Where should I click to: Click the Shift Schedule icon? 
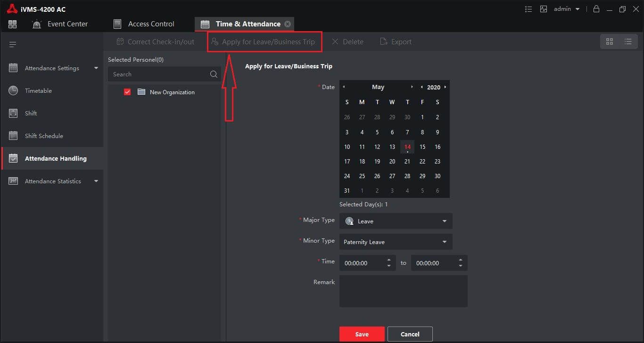coord(13,136)
